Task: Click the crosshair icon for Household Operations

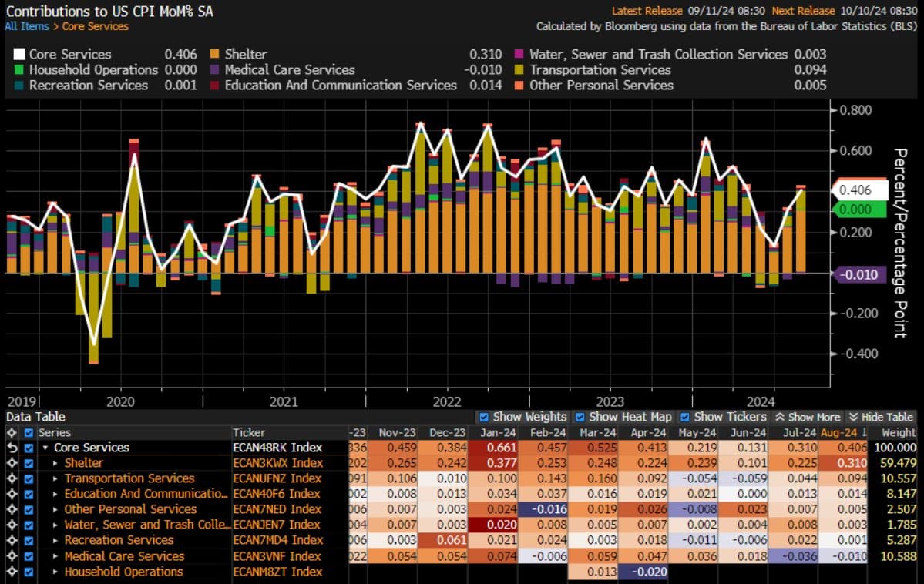Action: pyautogui.click(x=11, y=572)
